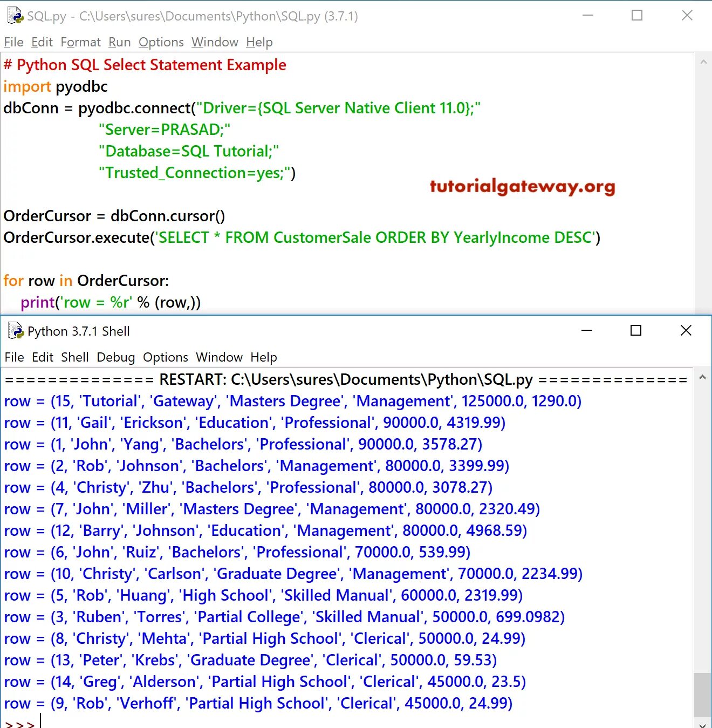Click the output row for 'Barry', 'Johnson'
This screenshot has width=712, height=728.
(x=265, y=530)
